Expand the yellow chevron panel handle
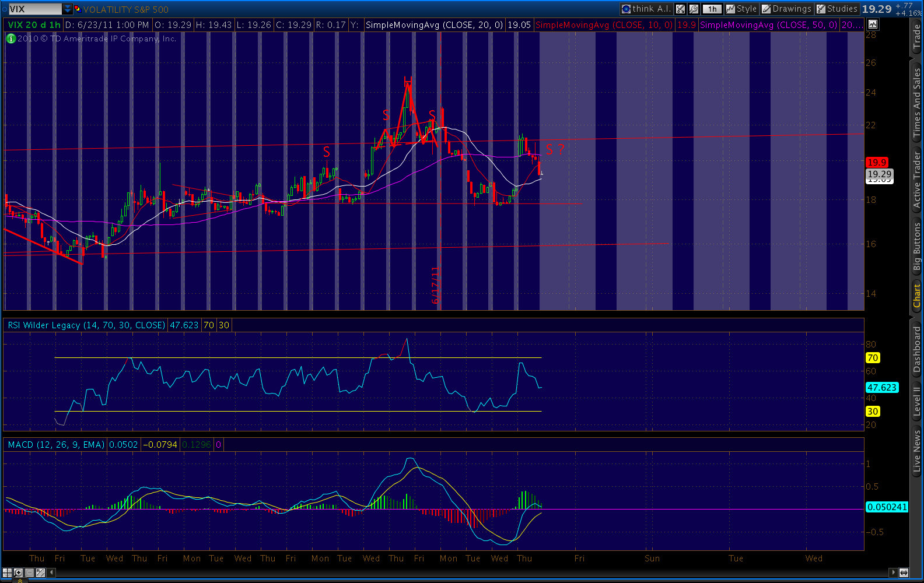This screenshot has width=924, height=583. point(19,580)
